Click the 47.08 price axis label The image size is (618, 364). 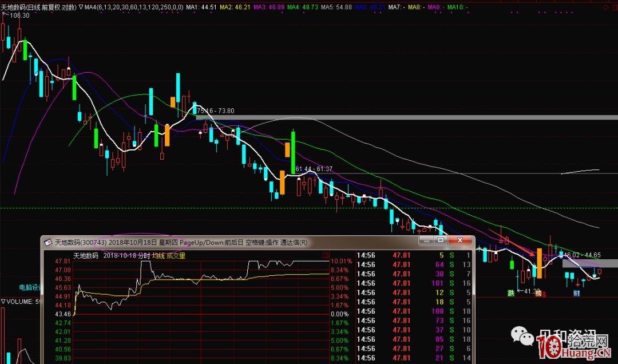[63, 270]
